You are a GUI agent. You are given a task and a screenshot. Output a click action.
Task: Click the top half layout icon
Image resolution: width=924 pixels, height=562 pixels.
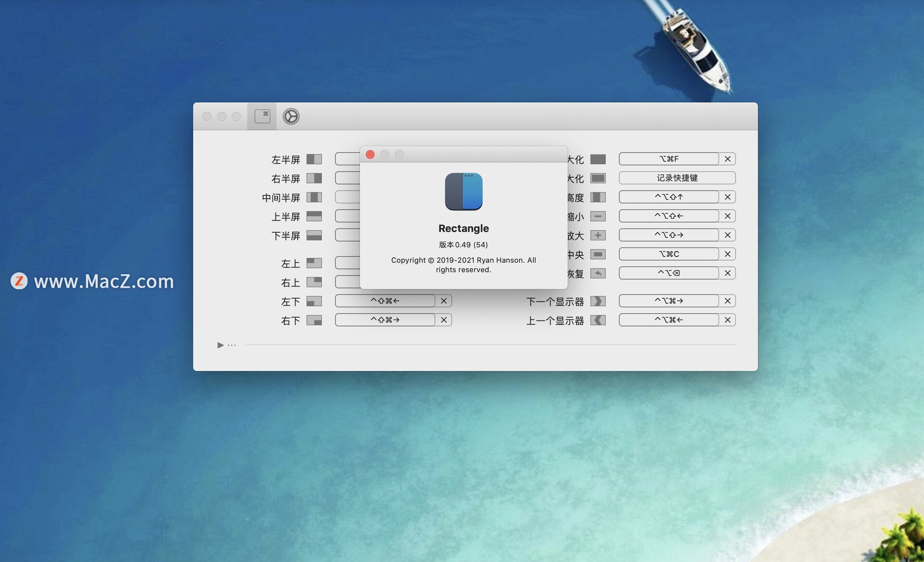314,217
